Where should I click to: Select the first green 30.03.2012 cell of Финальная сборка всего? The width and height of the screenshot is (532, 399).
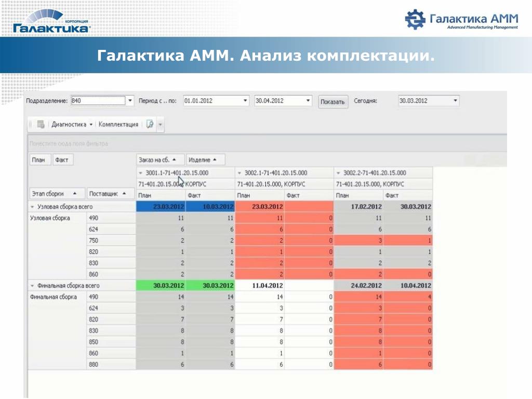[x=161, y=286]
